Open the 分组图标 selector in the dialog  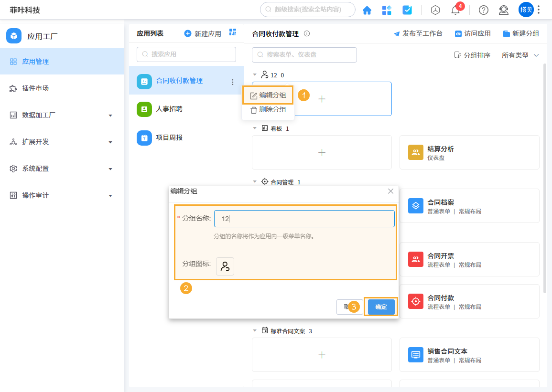coord(225,266)
